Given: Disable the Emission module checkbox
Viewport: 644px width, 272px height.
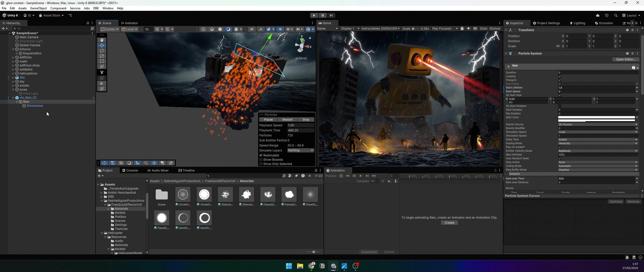Looking at the screenshot, I should click(507, 174).
